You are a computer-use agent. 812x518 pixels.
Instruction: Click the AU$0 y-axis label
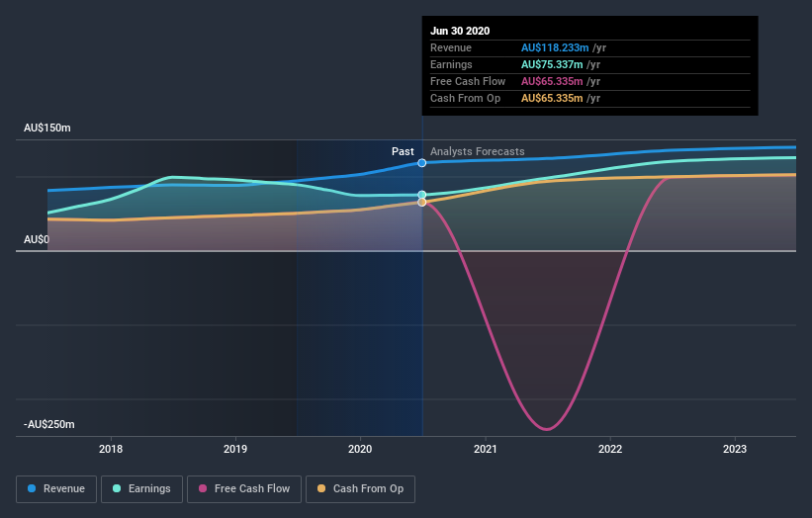[37, 239]
